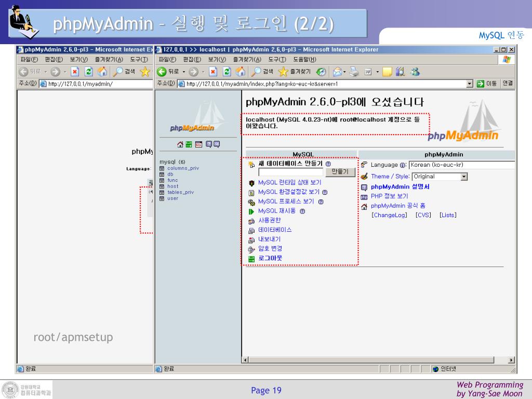Image resolution: width=532 pixels, height=399 pixels.
Task: Open the 사용권한 privileges link
Action: pyautogui.click(x=270, y=220)
